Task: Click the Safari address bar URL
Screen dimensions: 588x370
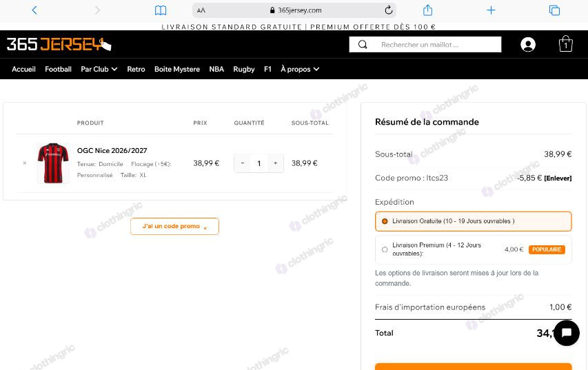Action: tap(295, 10)
